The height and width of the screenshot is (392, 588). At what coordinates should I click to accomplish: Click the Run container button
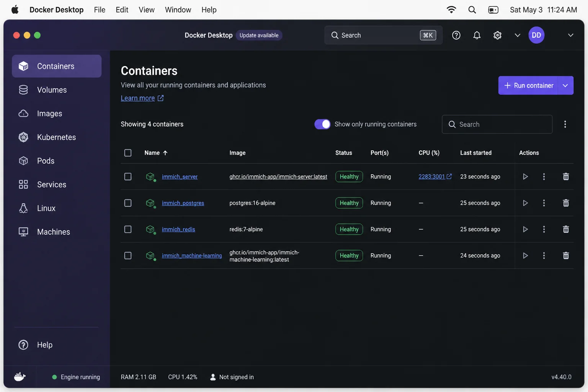[x=529, y=85]
